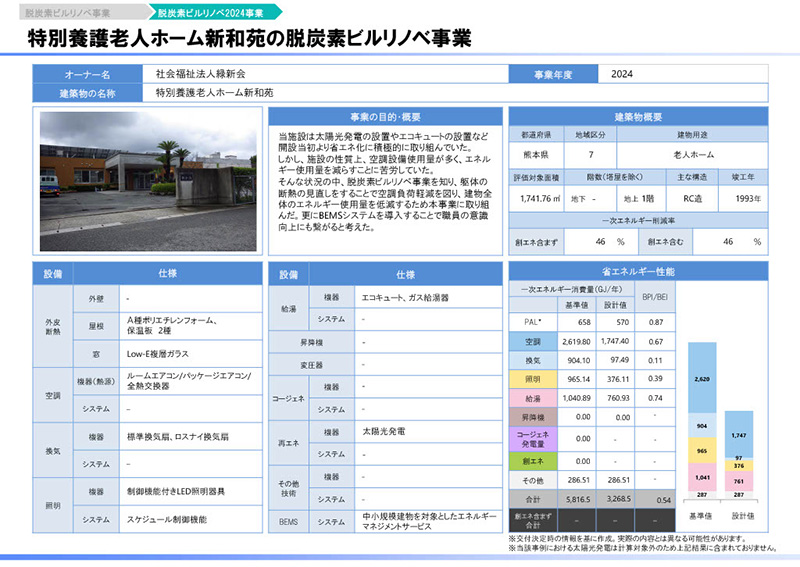Viewport: 800px width, 567px height.
Task: Click the 事業年度 value 2024
Action: (622, 74)
